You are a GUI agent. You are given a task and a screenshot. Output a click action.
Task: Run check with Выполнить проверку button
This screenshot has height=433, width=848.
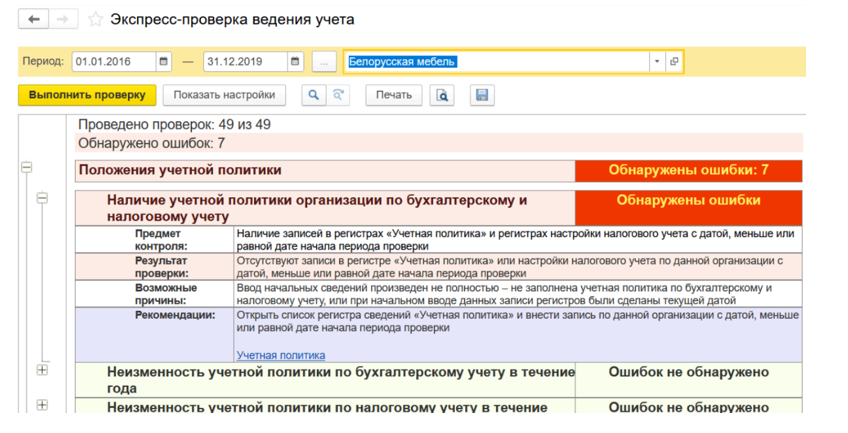tap(87, 95)
